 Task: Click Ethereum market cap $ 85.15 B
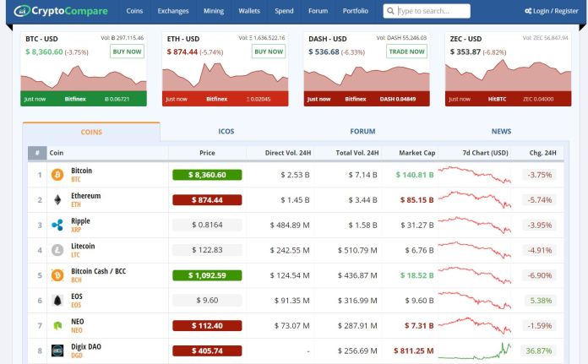416,200
